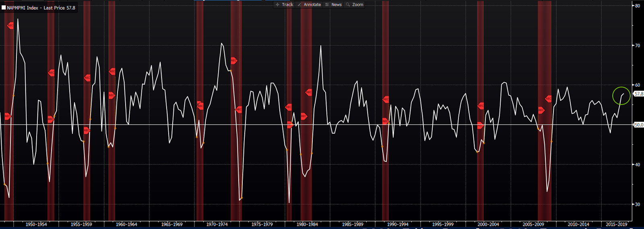Image resolution: width=644 pixels, height=229 pixels.
Task: Click the 1970-1974 time axis label
Action: click(x=217, y=225)
